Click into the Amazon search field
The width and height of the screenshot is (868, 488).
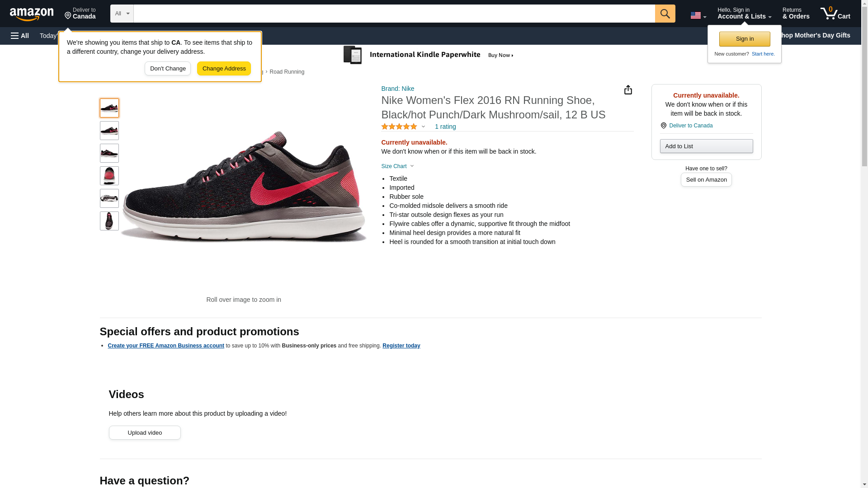[394, 14]
